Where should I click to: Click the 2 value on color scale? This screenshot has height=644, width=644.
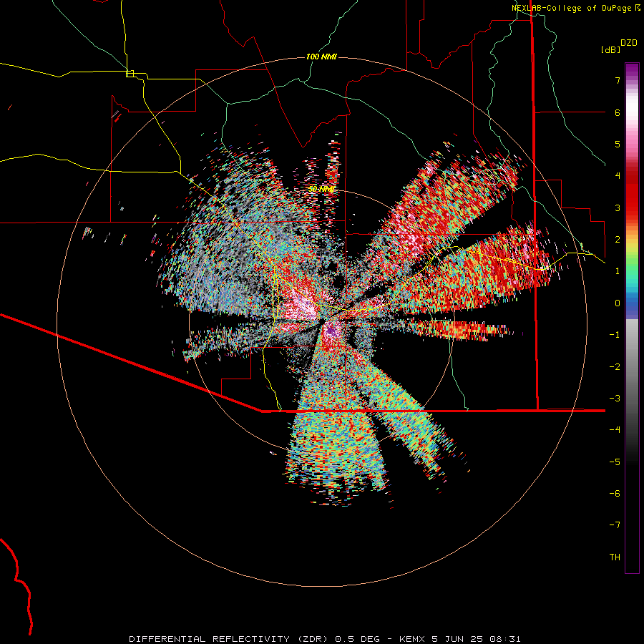(x=618, y=240)
